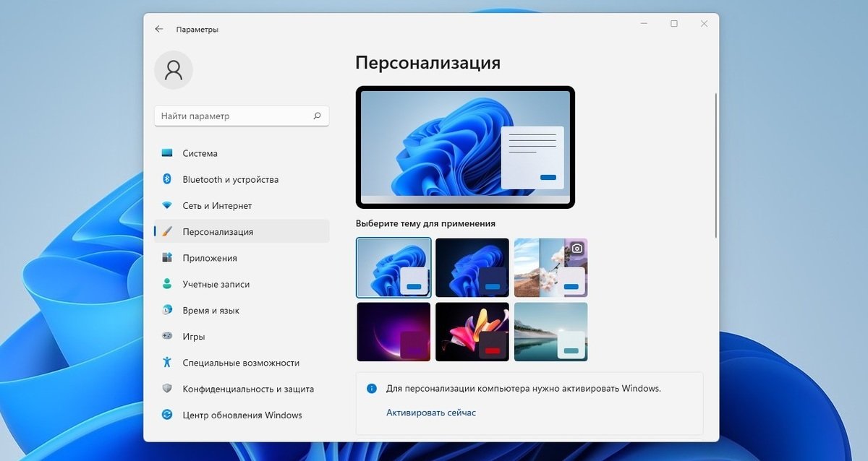Open the user account avatar
Image resolution: width=868 pixels, height=461 pixels.
tap(174, 69)
